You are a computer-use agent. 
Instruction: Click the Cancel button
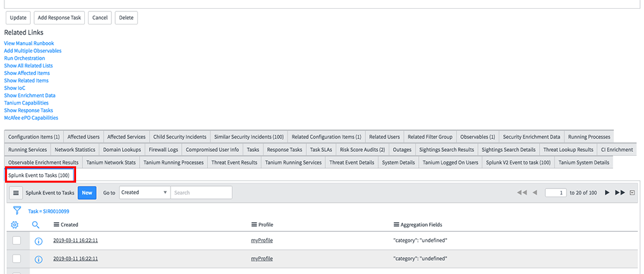click(100, 18)
